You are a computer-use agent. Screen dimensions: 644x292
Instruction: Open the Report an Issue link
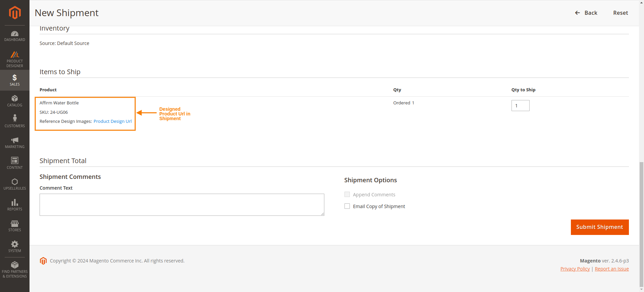point(612,269)
